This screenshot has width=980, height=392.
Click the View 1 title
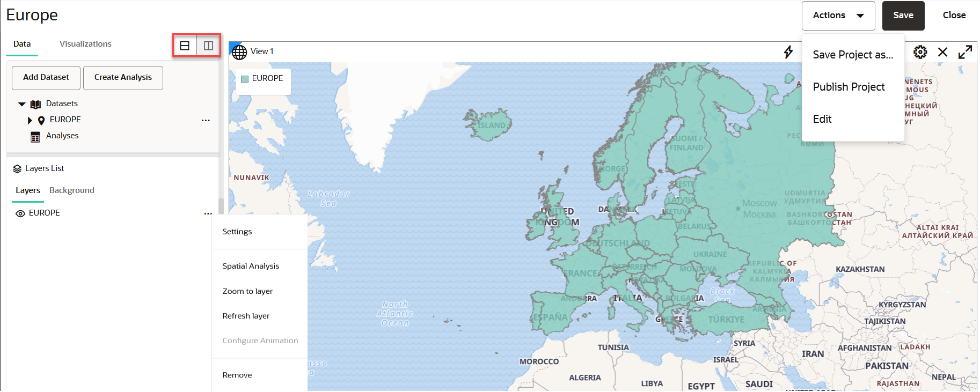click(x=262, y=51)
